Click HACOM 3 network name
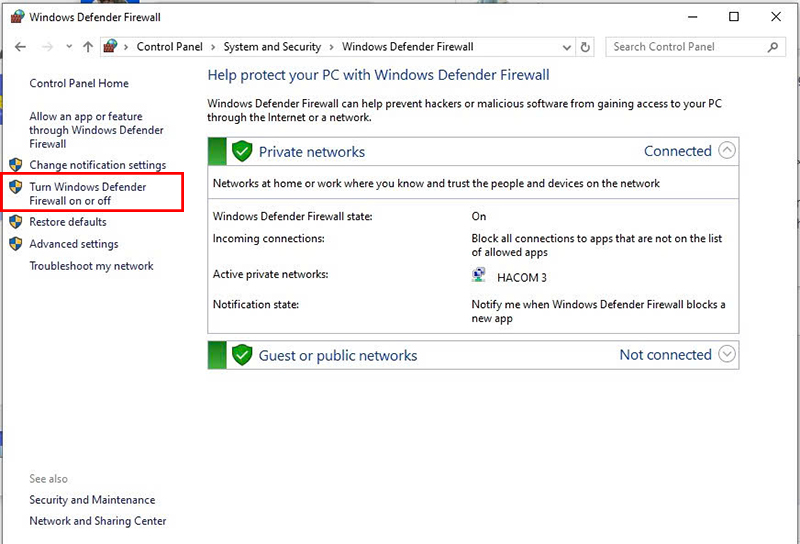 (x=521, y=278)
